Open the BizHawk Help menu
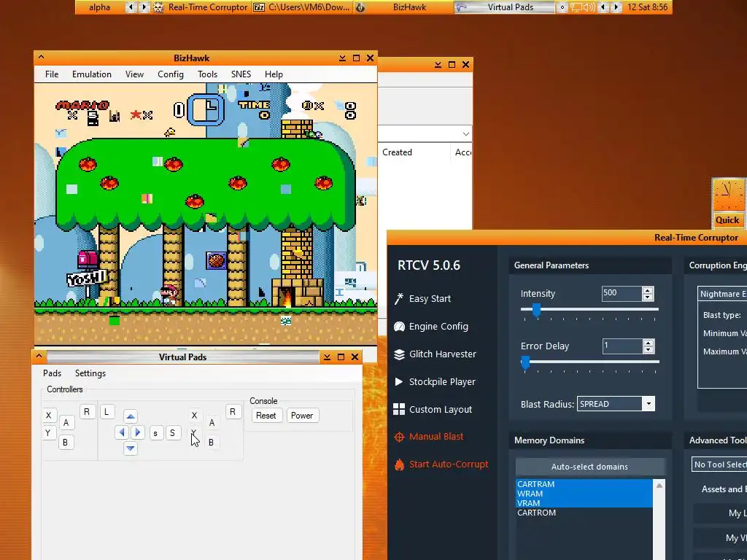 274,74
